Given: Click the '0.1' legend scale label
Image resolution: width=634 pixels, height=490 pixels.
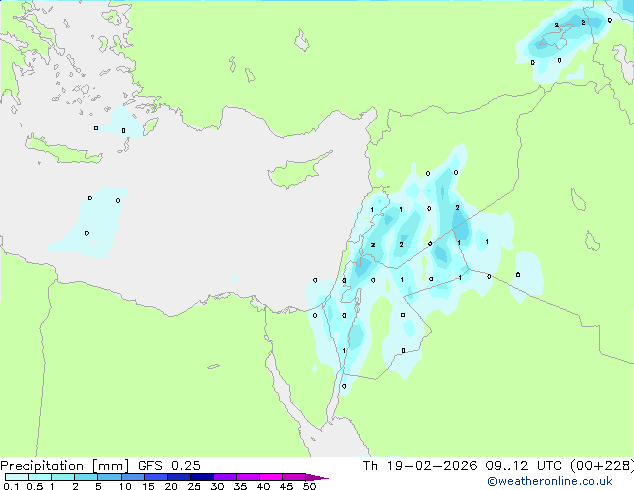Looking at the screenshot, I should coord(11,486).
